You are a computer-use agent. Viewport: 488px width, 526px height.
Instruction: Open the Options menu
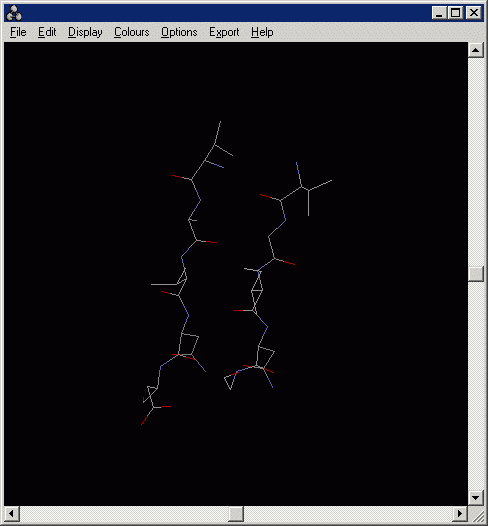(179, 32)
